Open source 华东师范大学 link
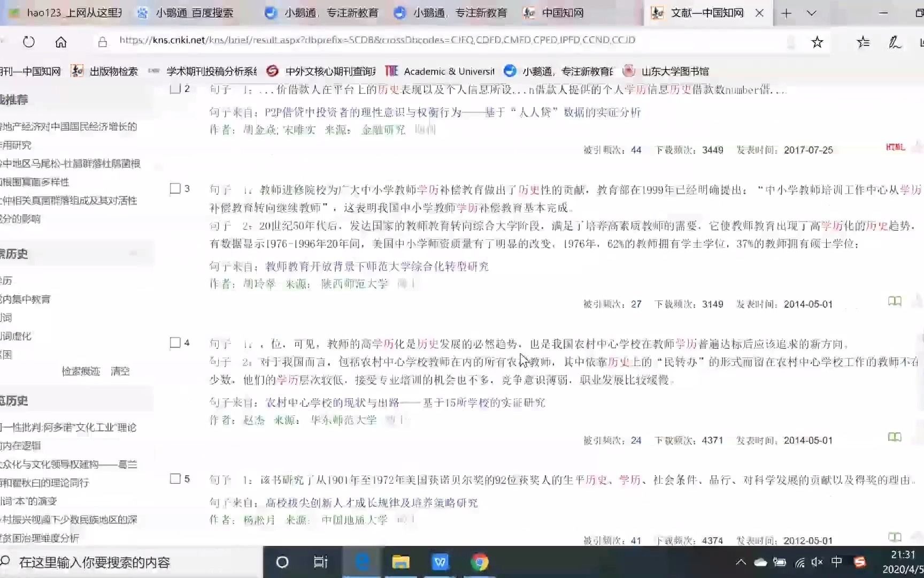This screenshot has width=924, height=578. (x=343, y=420)
